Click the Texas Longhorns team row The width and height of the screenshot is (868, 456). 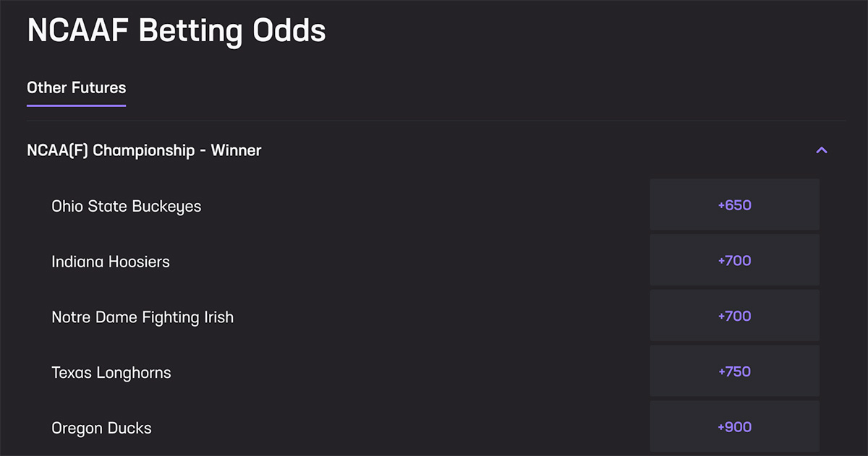[x=111, y=372]
